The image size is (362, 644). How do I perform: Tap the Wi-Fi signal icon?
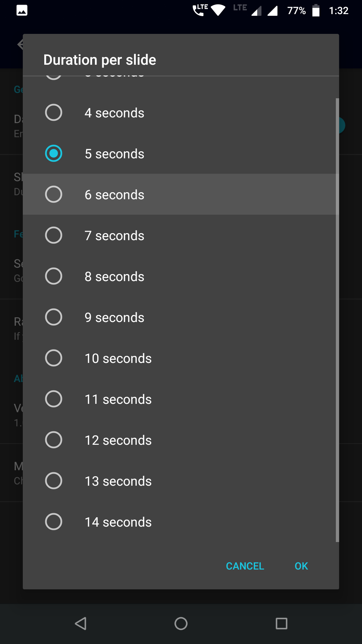218,10
